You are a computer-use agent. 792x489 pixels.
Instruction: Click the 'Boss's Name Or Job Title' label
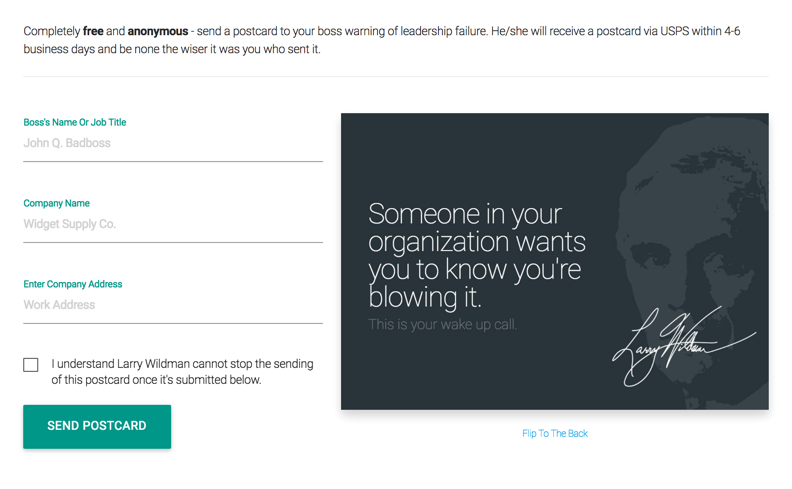point(75,122)
